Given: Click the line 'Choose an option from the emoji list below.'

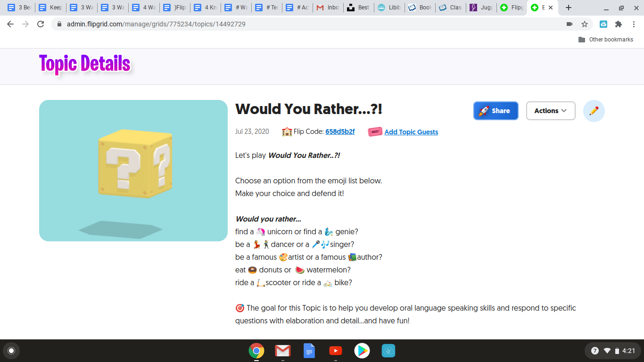Looking at the screenshot, I should click(x=309, y=181).
